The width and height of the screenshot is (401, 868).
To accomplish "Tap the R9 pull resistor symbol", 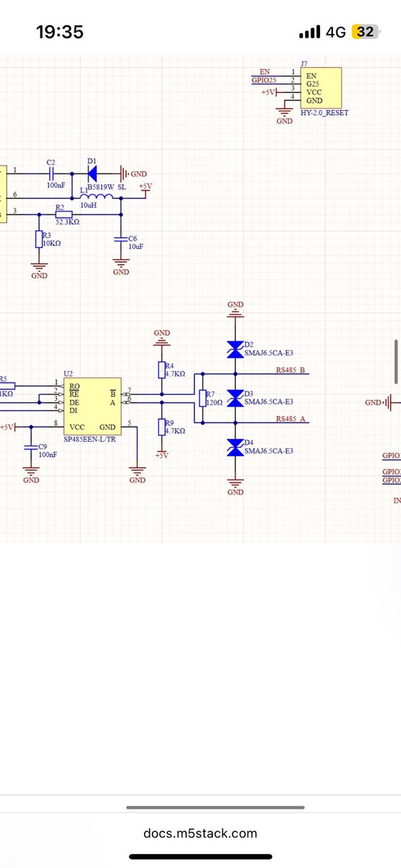I will tap(161, 427).
